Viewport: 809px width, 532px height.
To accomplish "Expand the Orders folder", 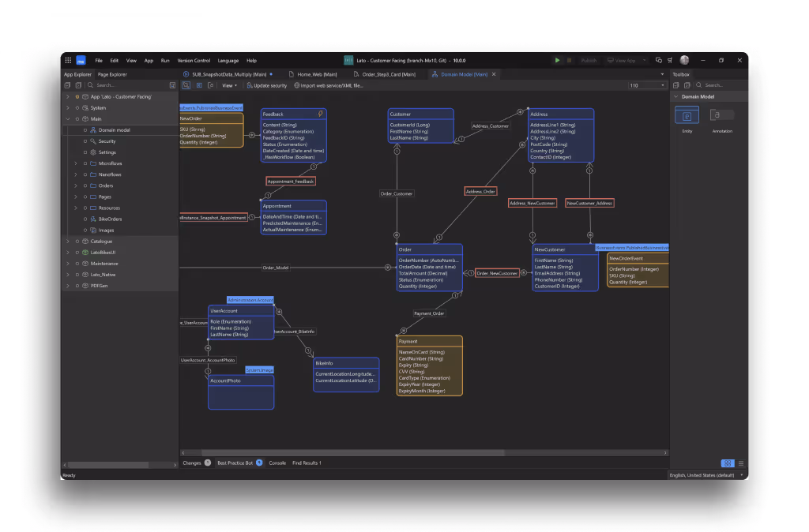I will 76,185.
